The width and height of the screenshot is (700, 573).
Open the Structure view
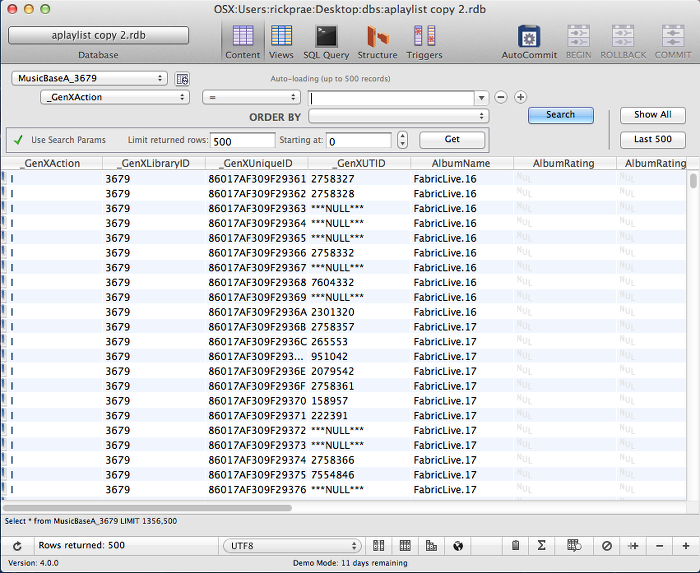point(377,42)
